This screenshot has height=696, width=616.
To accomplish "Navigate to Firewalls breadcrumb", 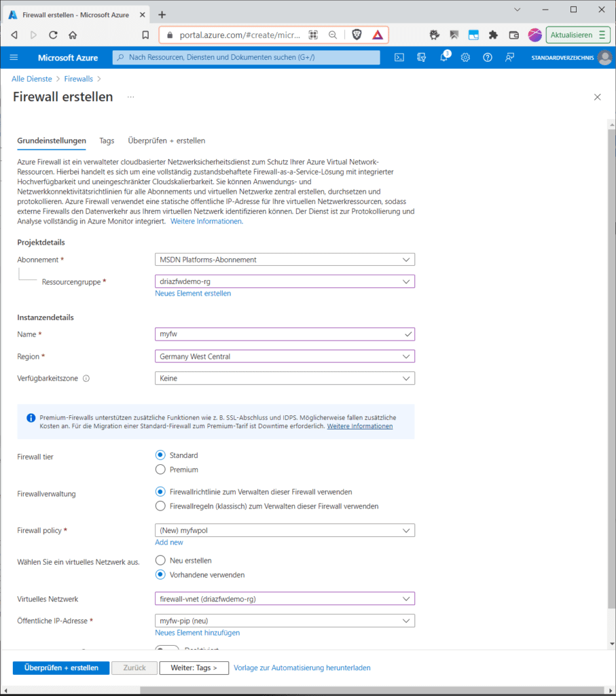I will pos(79,79).
